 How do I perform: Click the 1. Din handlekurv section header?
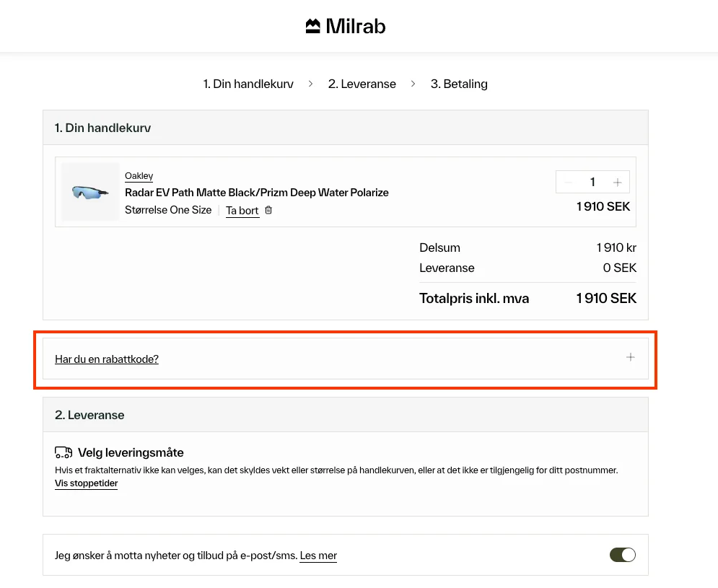(x=346, y=128)
